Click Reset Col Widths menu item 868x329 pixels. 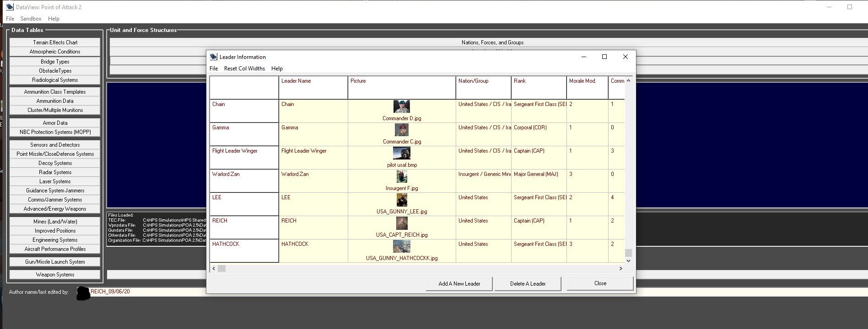point(244,69)
